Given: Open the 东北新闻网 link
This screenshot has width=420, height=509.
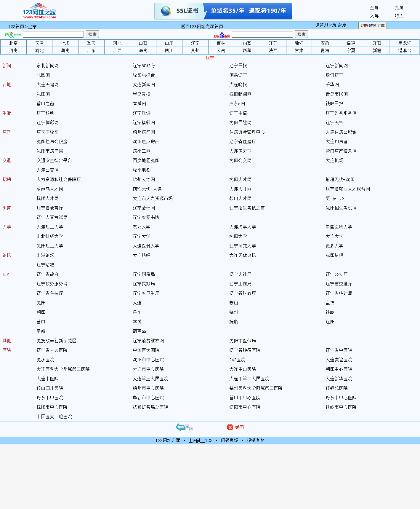Looking at the screenshot, I should 47,66.
